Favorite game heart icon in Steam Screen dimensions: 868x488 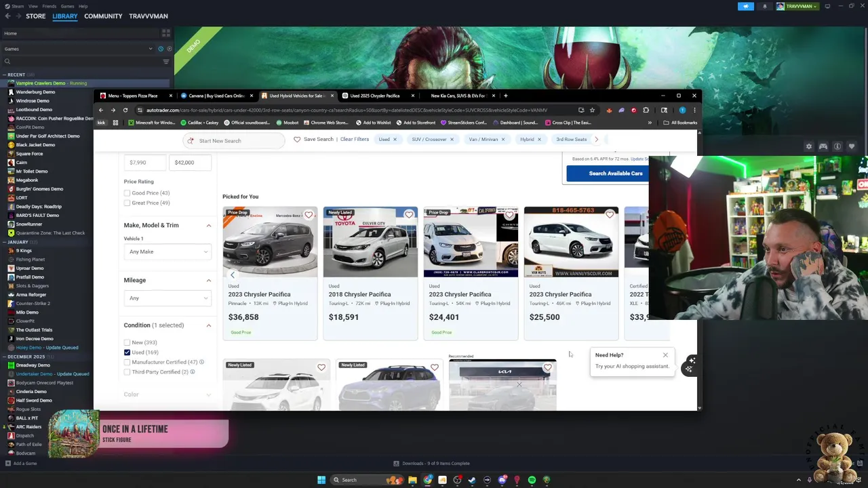click(852, 146)
